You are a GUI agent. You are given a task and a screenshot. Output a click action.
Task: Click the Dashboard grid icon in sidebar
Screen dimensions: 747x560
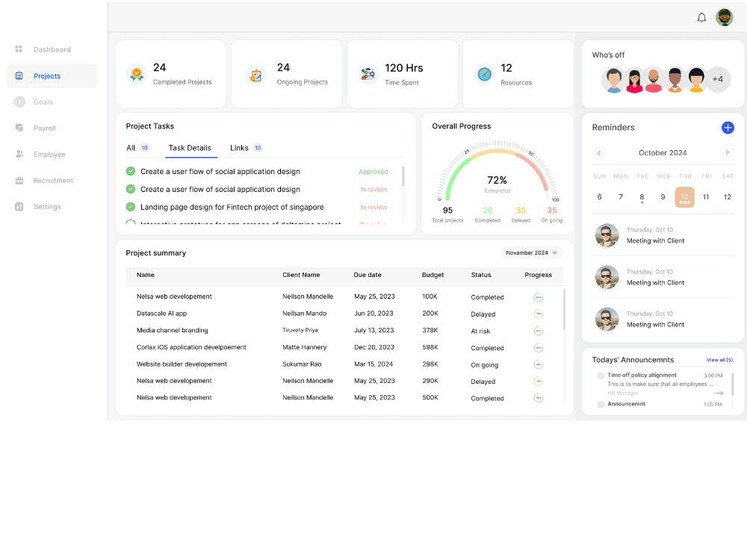pyautogui.click(x=19, y=49)
